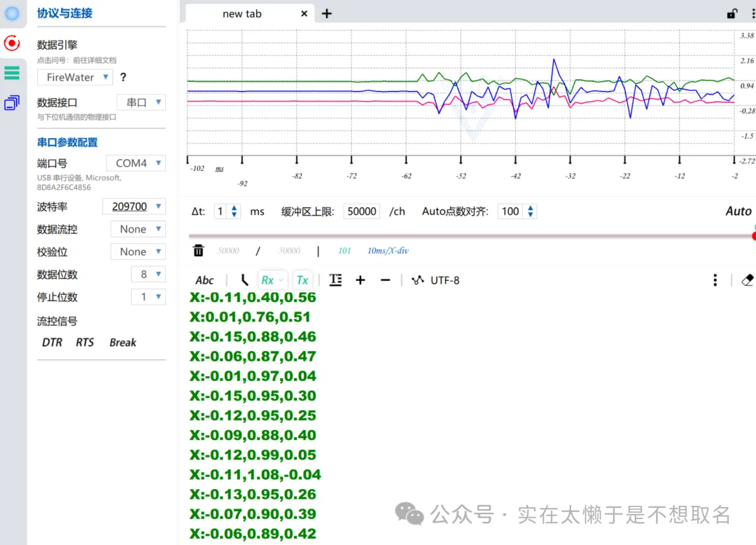
Task: Click the Auto button on the chart
Action: (x=738, y=211)
